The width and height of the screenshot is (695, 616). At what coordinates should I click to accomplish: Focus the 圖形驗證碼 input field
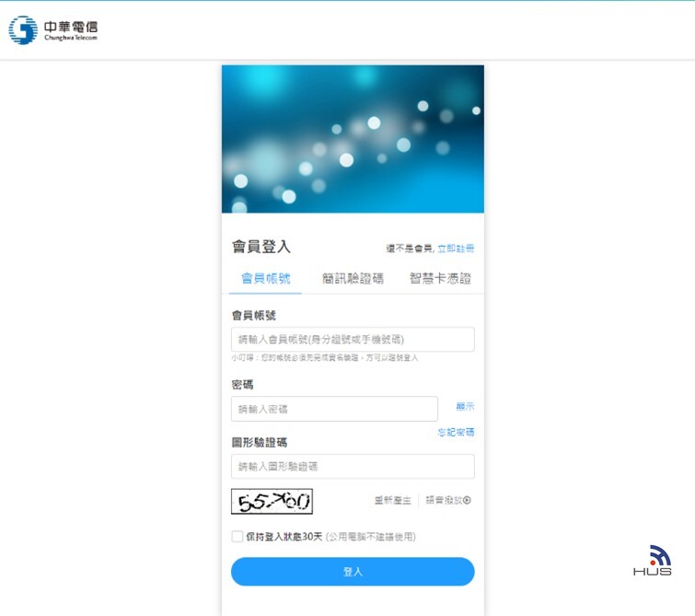pos(353,467)
